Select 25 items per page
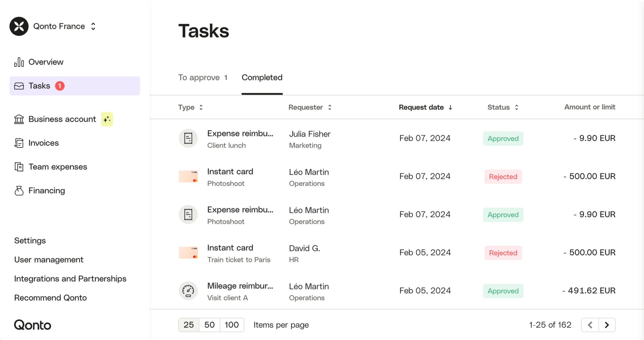This screenshot has width=644, height=340. (188, 325)
